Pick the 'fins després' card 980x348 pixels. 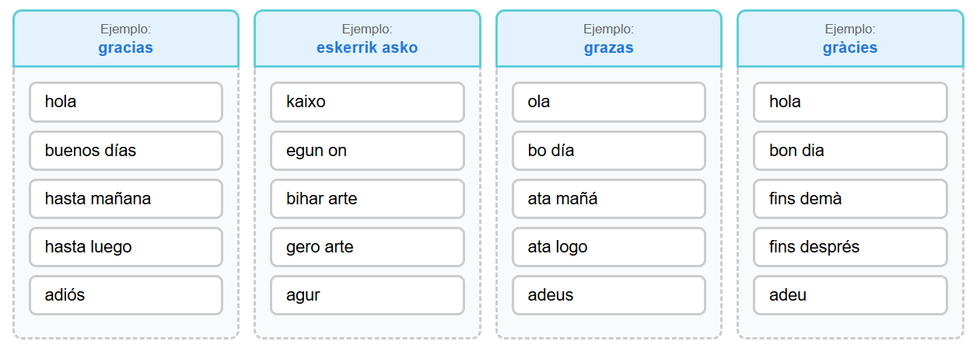coord(851,247)
